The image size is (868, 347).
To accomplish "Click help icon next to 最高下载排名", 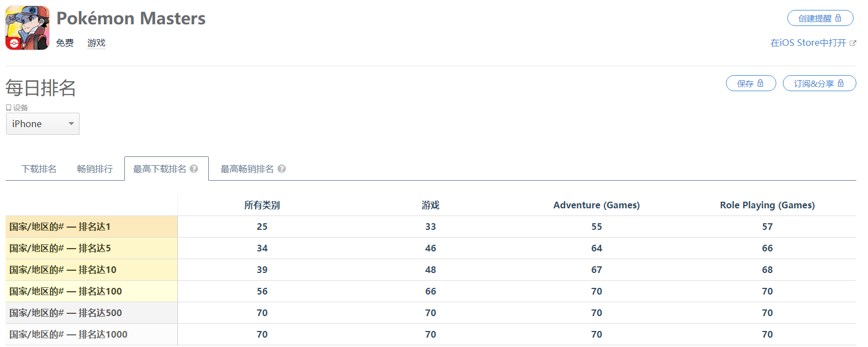I will [x=194, y=169].
